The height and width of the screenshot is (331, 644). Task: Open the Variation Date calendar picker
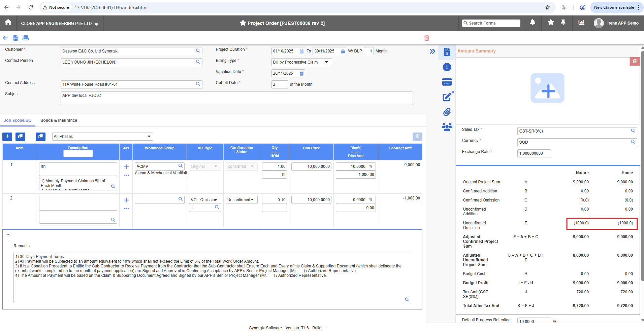click(x=301, y=73)
